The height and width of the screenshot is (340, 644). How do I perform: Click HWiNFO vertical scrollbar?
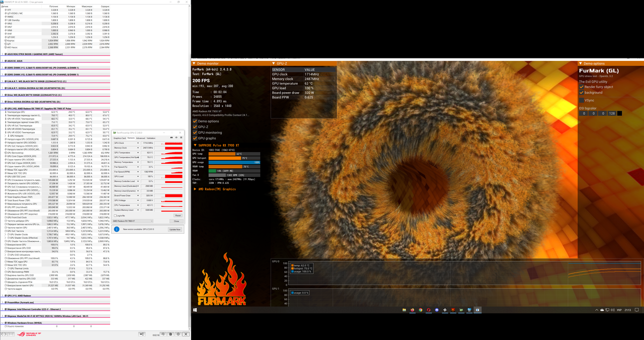pos(189,166)
